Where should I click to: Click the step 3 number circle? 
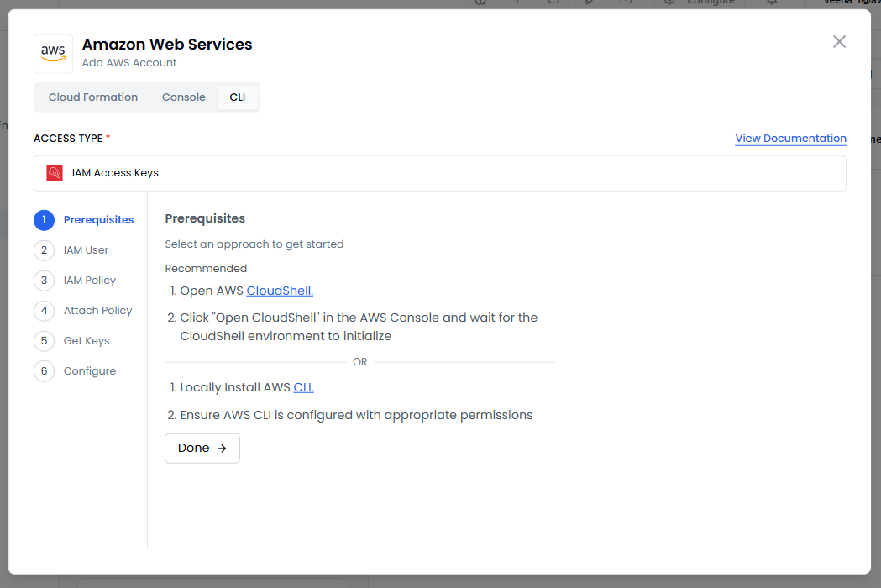pos(44,281)
